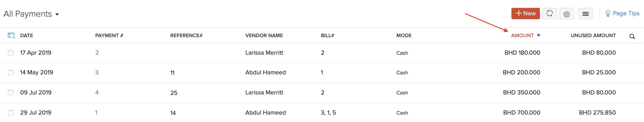644x122 pixels.
Task: Sort by the Date column header
Action: click(27, 35)
